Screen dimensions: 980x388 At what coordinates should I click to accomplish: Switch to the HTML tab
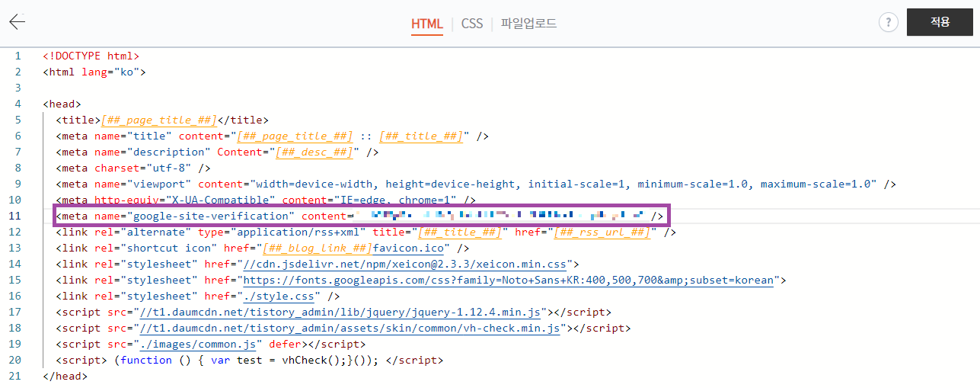point(426,24)
